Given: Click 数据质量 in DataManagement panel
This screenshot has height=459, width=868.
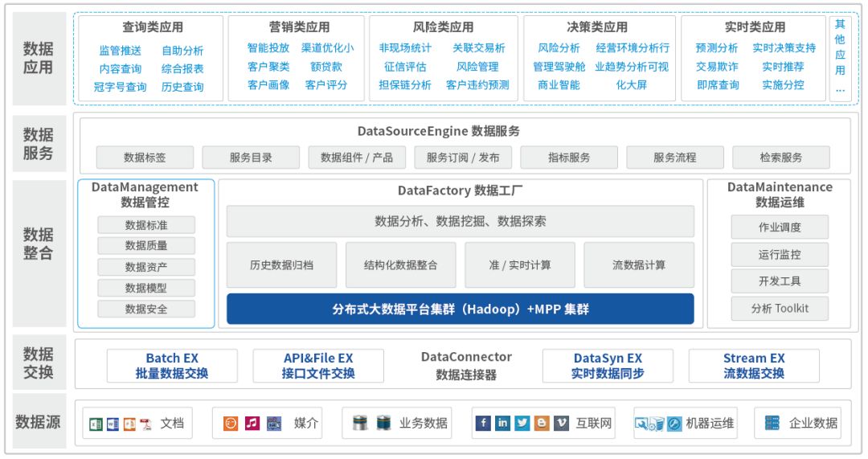Looking at the screenshot, I should pyautogui.click(x=146, y=246).
